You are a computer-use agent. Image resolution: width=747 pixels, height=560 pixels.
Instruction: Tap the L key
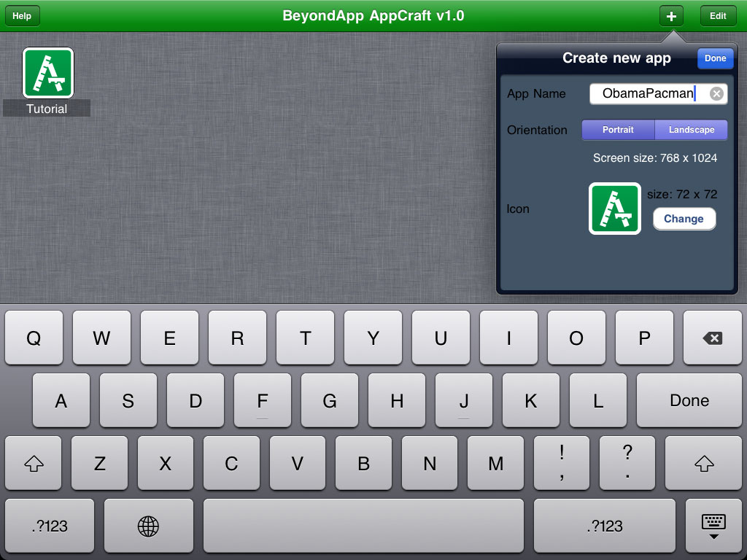(598, 400)
